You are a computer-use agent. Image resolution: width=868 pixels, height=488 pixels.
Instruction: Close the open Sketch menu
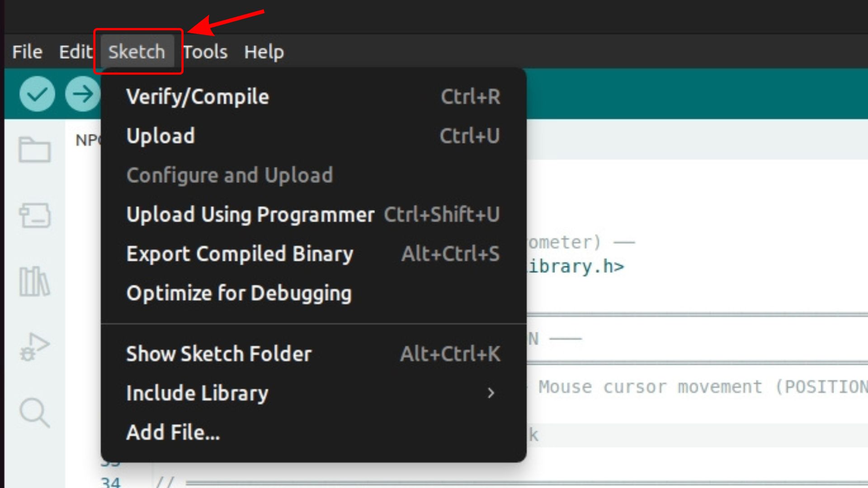pyautogui.click(x=137, y=52)
